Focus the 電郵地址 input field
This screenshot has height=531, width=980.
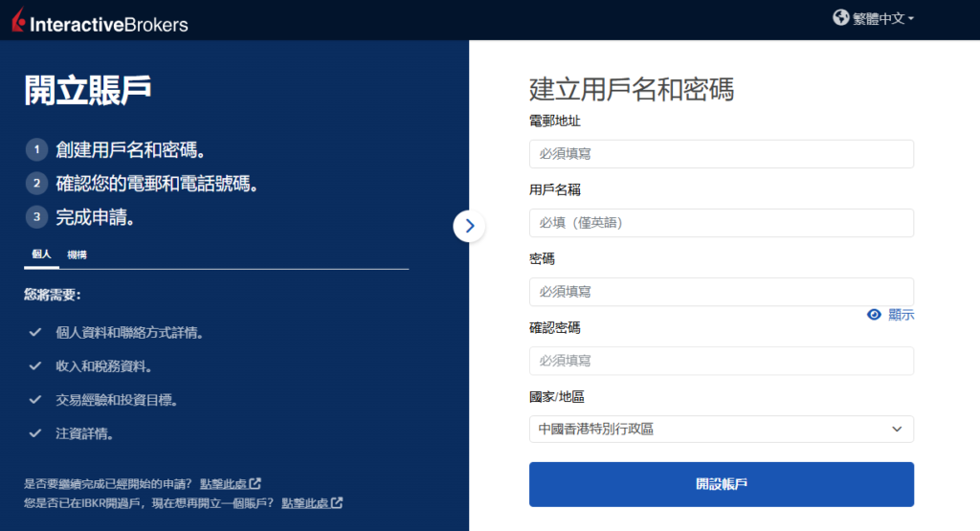pos(721,154)
